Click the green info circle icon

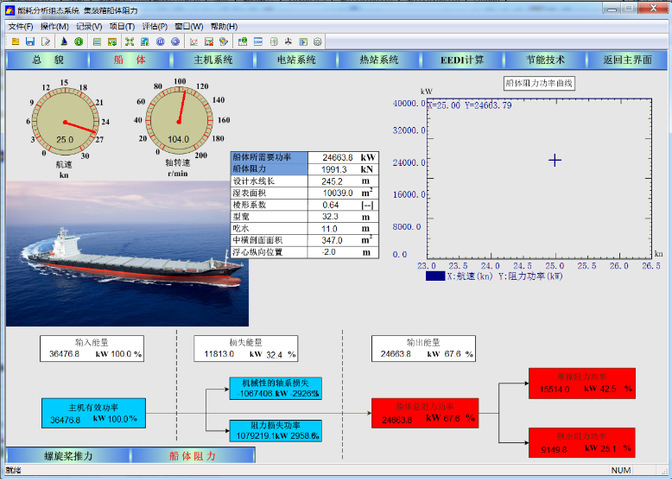point(78,42)
